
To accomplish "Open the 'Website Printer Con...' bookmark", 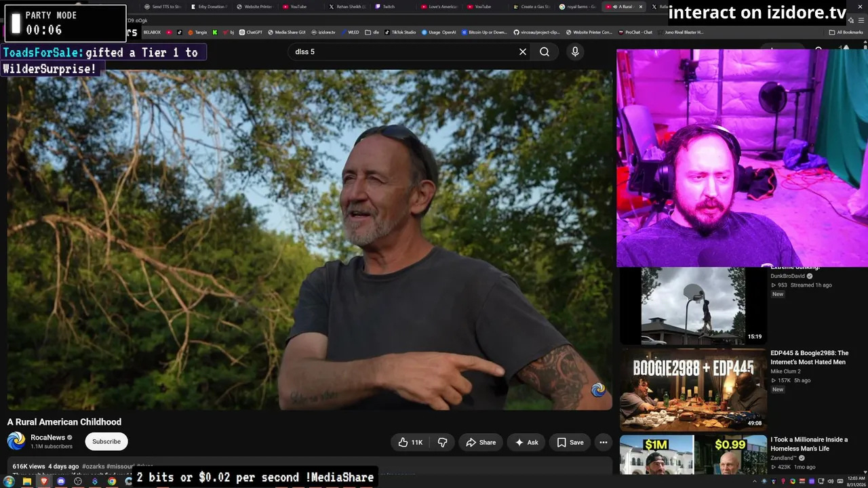I will (x=589, y=32).
